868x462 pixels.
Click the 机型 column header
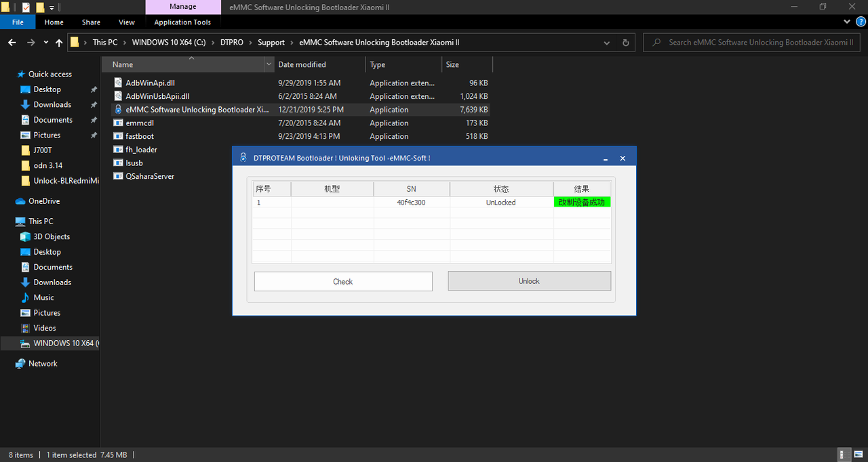coord(332,189)
